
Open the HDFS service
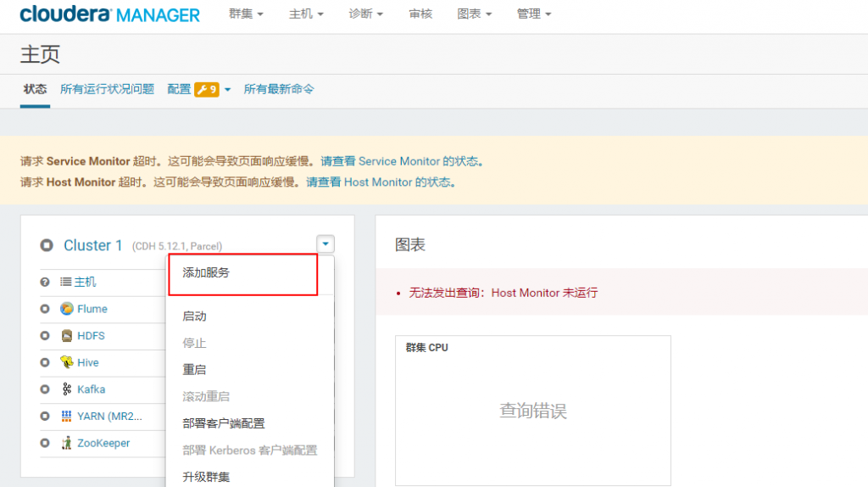(91, 336)
